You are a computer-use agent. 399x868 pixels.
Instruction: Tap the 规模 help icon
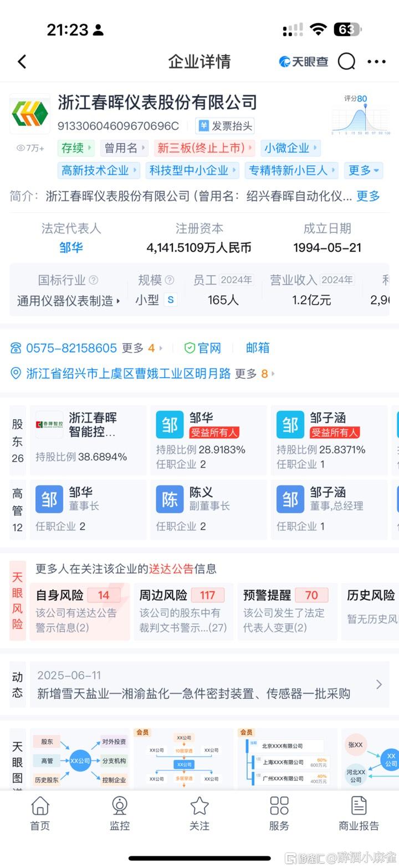coord(170,280)
